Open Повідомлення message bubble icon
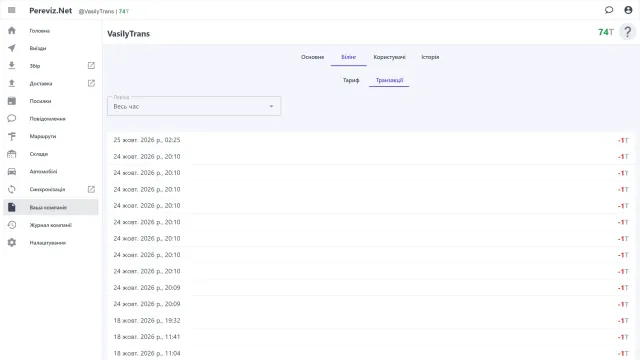The width and height of the screenshot is (640, 360). click(12, 118)
